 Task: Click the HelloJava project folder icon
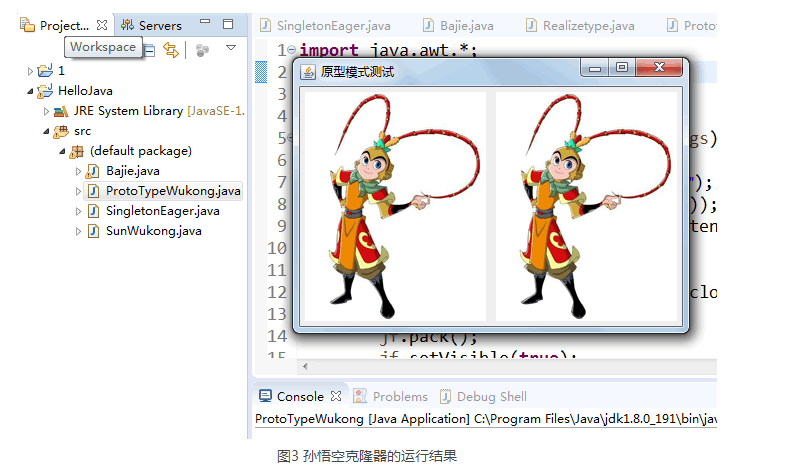pos(45,91)
